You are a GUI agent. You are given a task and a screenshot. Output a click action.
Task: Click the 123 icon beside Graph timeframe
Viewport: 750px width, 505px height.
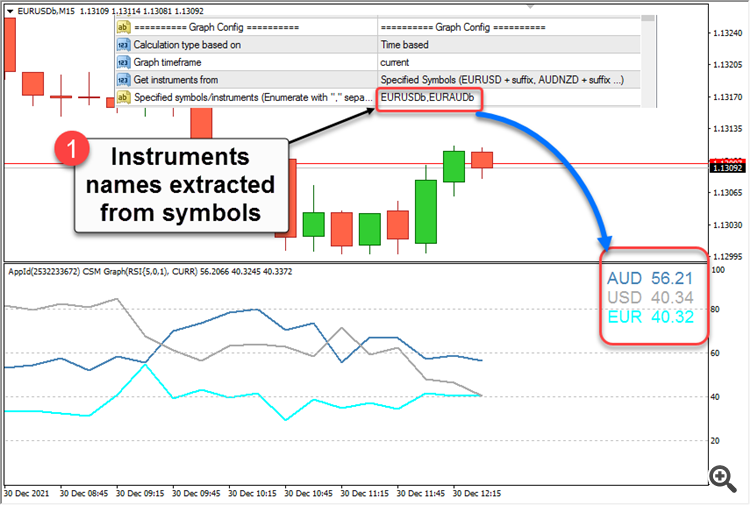[123, 63]
